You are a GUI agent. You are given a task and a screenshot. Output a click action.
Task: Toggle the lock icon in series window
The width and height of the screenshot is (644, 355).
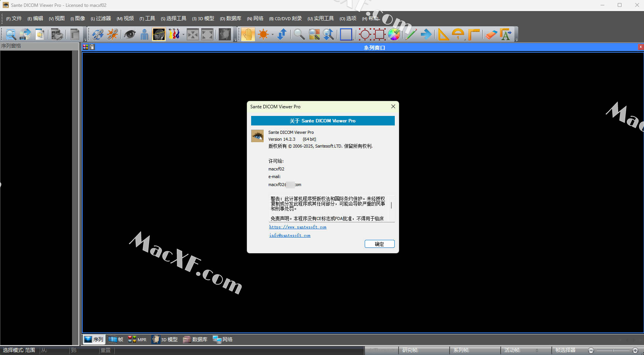92,47
